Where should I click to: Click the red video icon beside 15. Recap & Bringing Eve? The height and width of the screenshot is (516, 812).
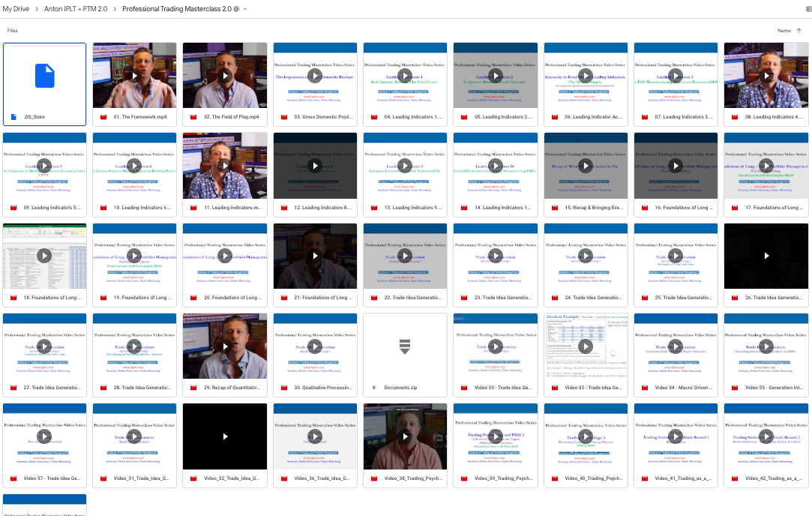(x=553, y=208)
